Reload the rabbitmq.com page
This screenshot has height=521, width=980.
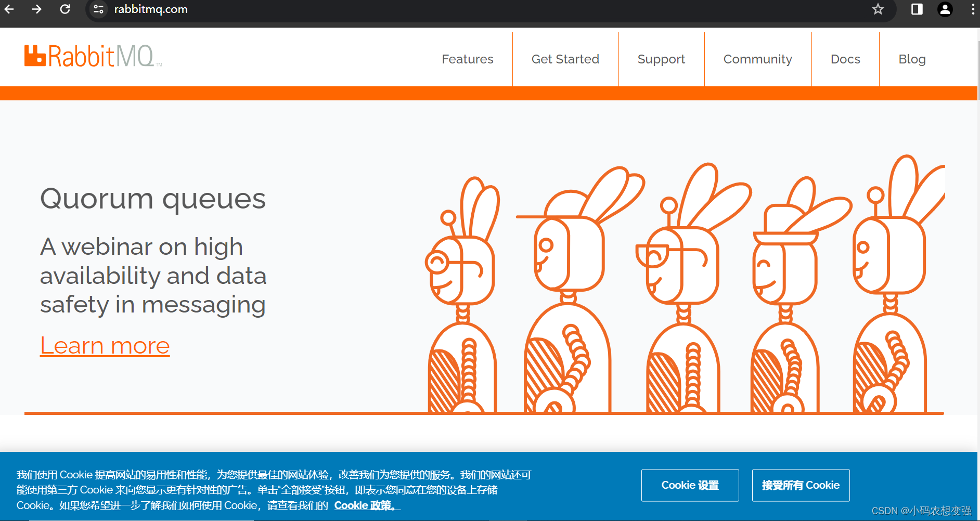point(65,9)
